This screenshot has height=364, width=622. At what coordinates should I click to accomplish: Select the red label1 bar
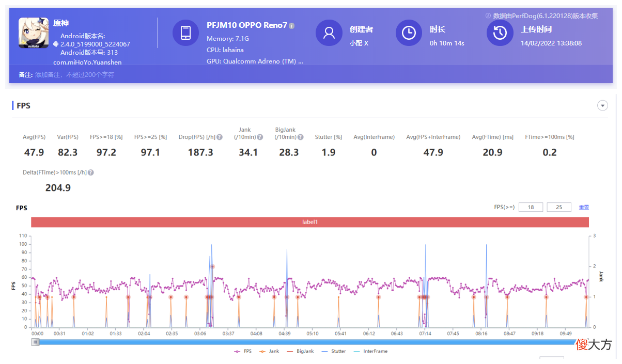click(x=310, y=222)
